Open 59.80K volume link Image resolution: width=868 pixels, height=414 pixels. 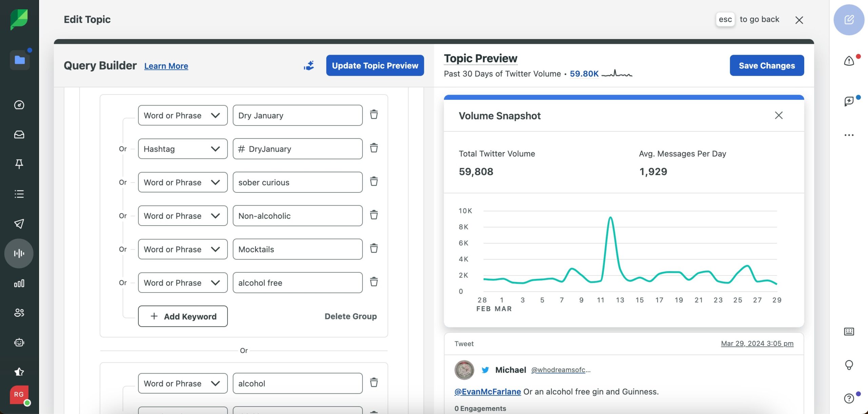(584, 74)
